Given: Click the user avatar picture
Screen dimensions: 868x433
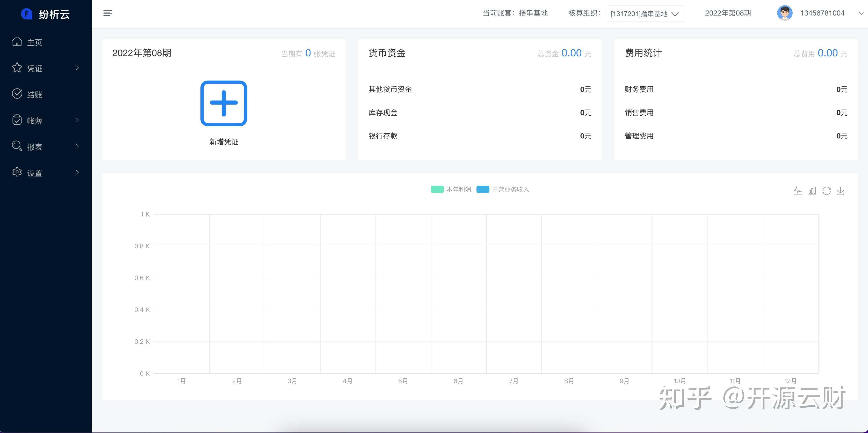Looking at the screenshot, I should tap(784, 13).
